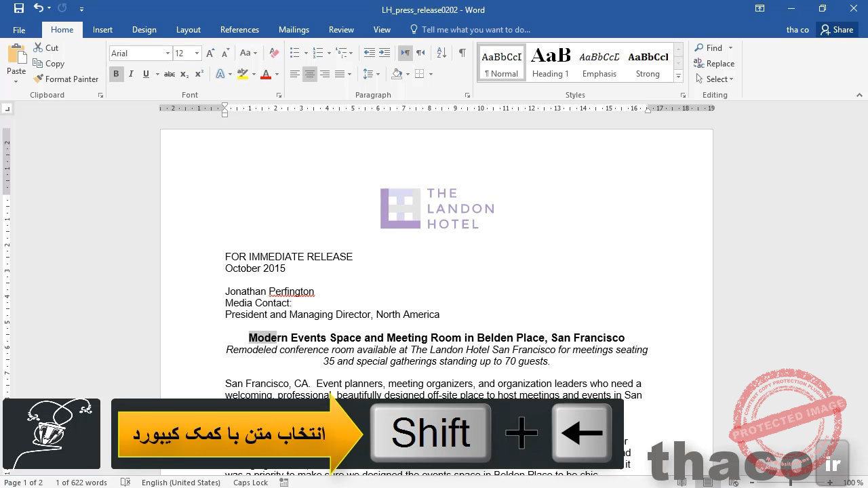Open the Review ribbon tab
Viewport: 868px width, 488px height.
[341, 30]
